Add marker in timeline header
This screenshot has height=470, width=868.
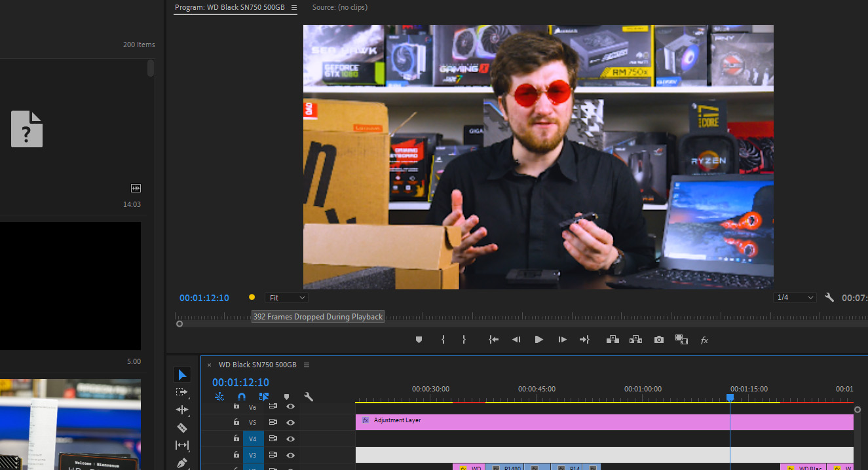[286, 397]
